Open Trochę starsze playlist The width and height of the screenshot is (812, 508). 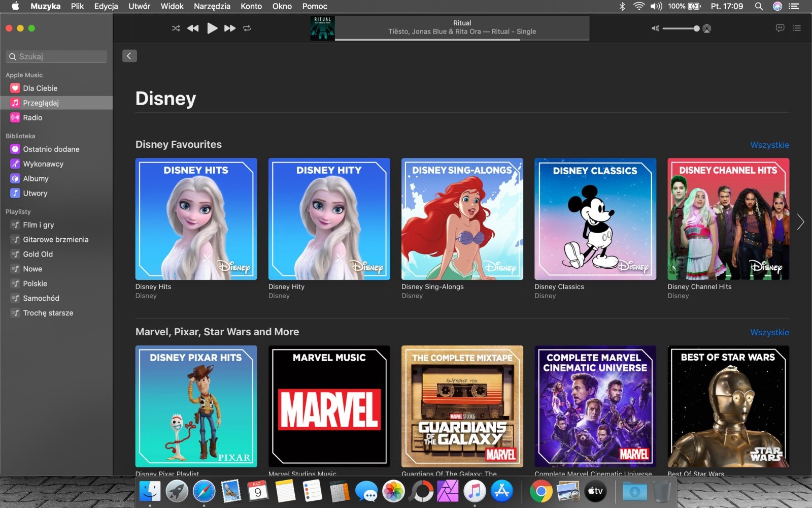point(56,313)
